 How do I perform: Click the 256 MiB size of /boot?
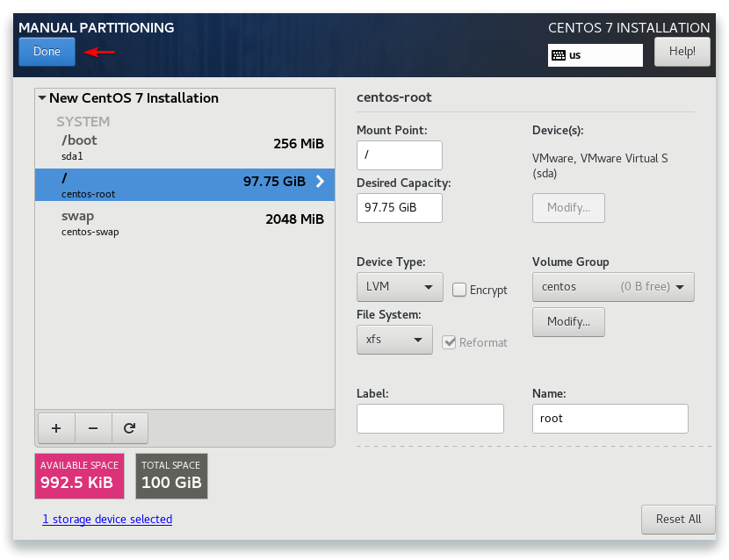point(299,144)
